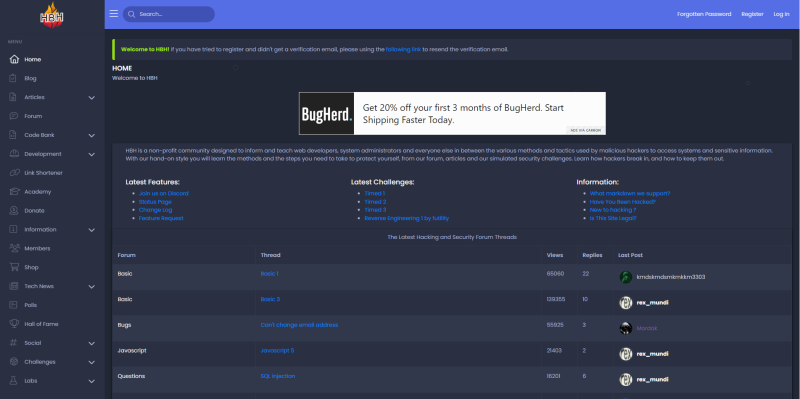Click the HBH flame logo
This screenshot has height=399, width=800.
[x=52, y=15]
